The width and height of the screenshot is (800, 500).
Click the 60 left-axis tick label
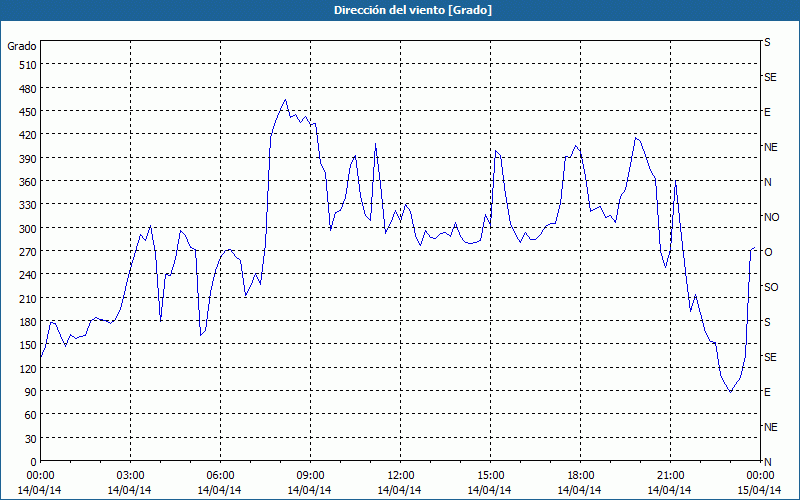(x=31, y=415)
